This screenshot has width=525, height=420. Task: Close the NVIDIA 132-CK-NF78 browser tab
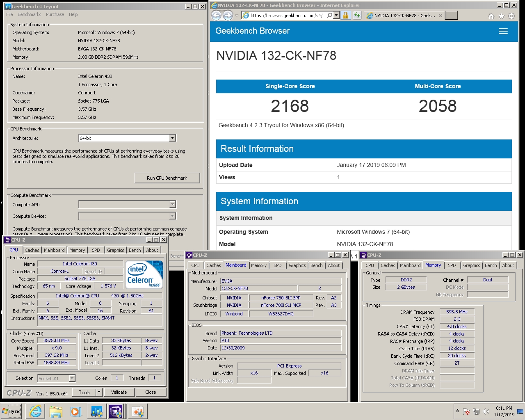(x=441, y=16)
